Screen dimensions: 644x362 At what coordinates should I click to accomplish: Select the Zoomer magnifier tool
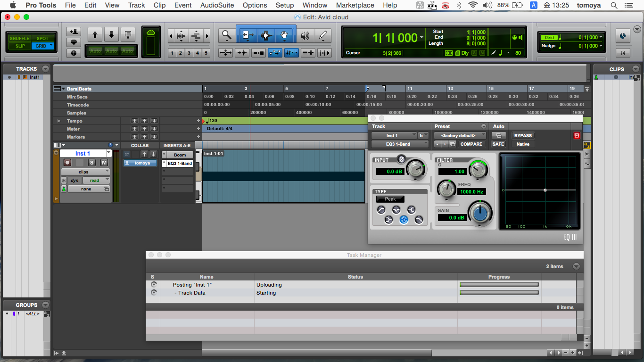[227, 35]
